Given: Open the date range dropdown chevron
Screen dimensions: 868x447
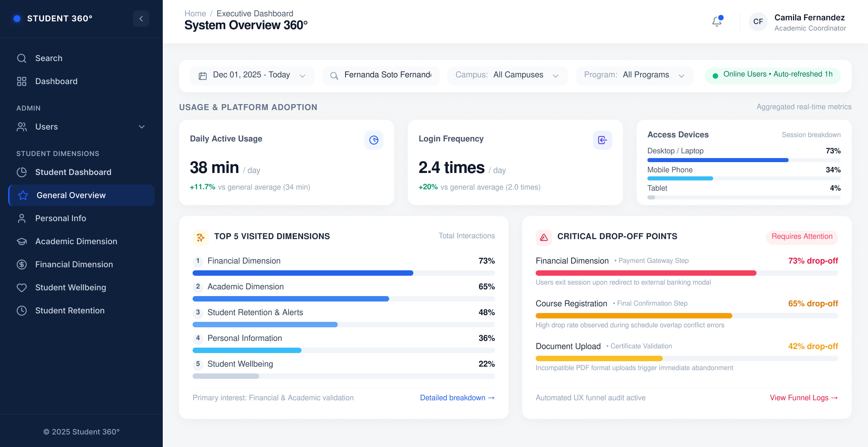Looking at the screenshot, I should [x=302, y=76].
